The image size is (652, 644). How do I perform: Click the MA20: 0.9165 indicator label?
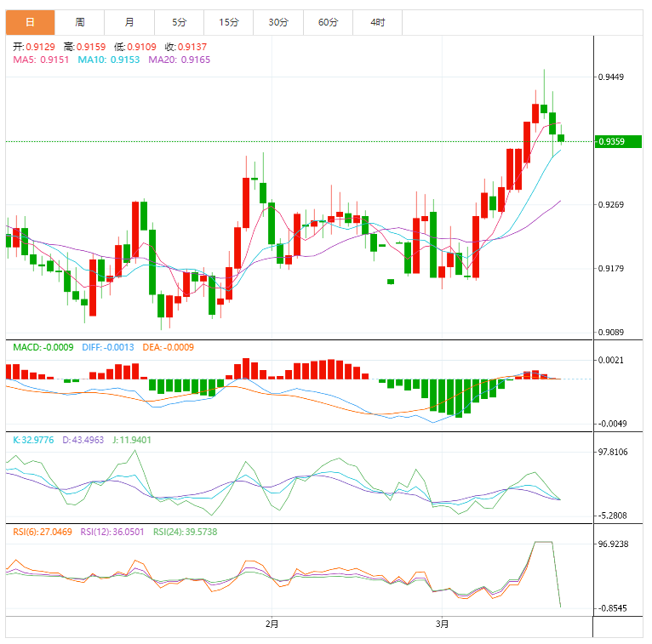pyautogui.click(x=180, y=60)
